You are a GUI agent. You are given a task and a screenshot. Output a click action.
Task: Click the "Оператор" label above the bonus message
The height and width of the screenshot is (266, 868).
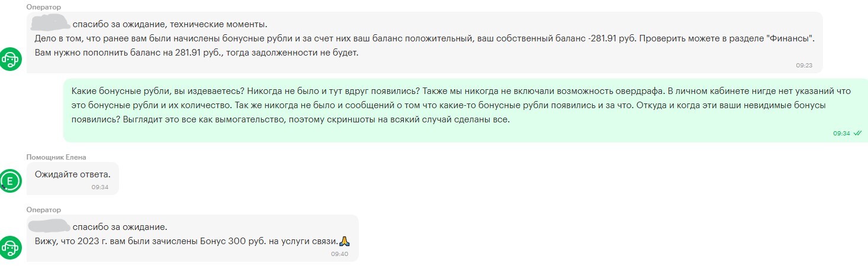(44, 210)
